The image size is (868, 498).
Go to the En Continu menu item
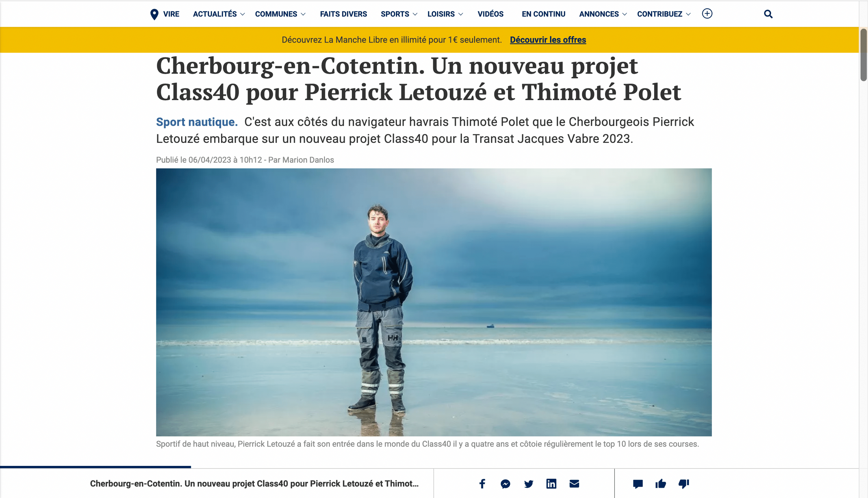(543, 14)
